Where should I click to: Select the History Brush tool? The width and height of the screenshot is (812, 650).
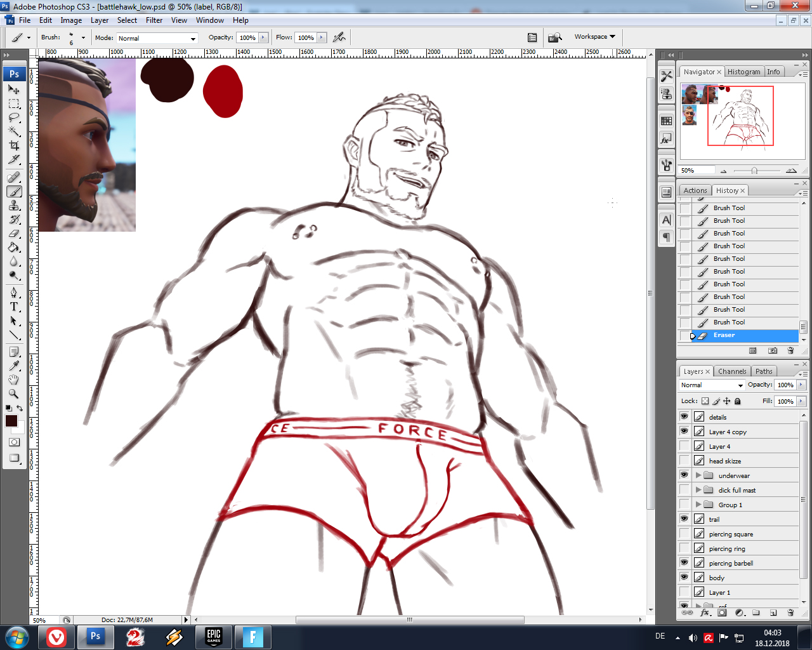tap(14, 220)
